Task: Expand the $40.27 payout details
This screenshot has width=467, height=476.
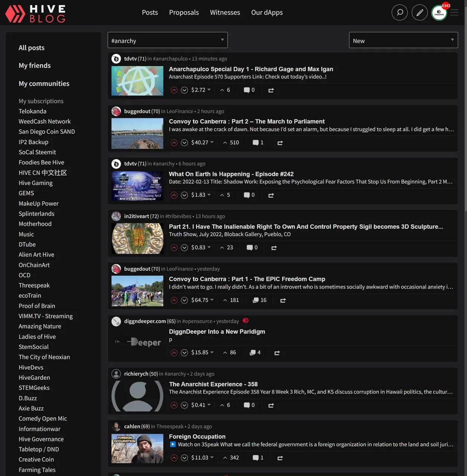Action: click(202, 143)
